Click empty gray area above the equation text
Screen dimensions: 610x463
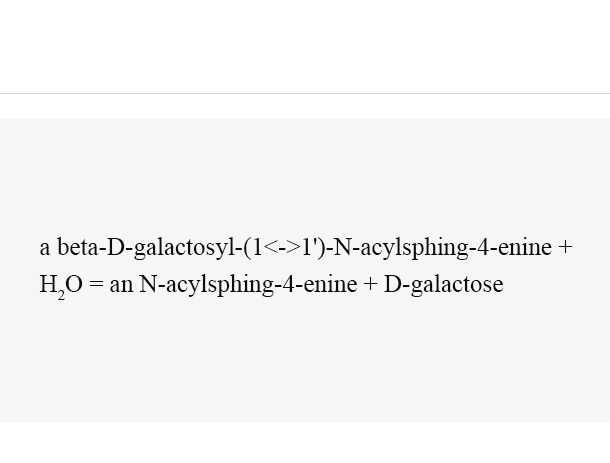click(x=305, y=175)
